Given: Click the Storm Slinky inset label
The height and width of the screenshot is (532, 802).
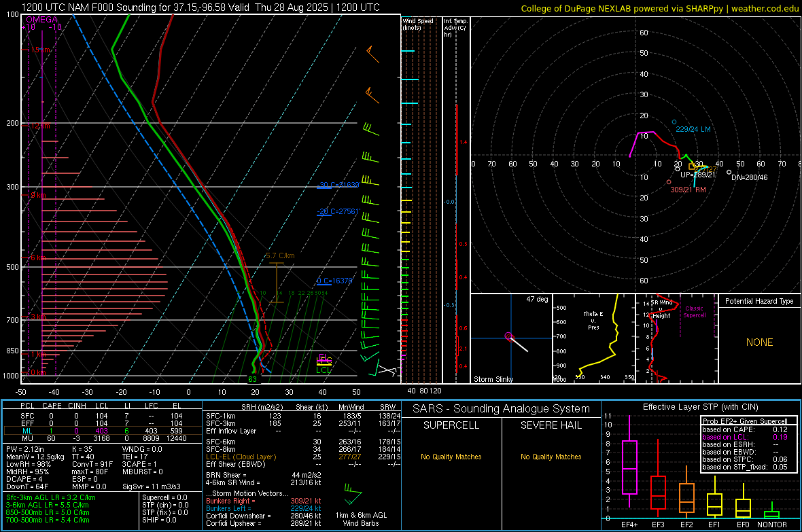Looking at the screenshot, I should 493,379.
